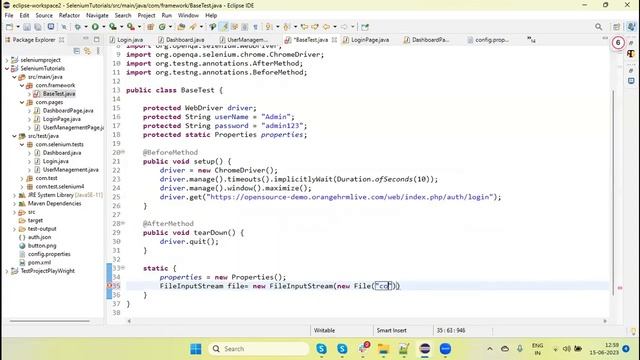The image size is (640, 360).
Task: Collapse the com.pages package
Action: (22, 102)
